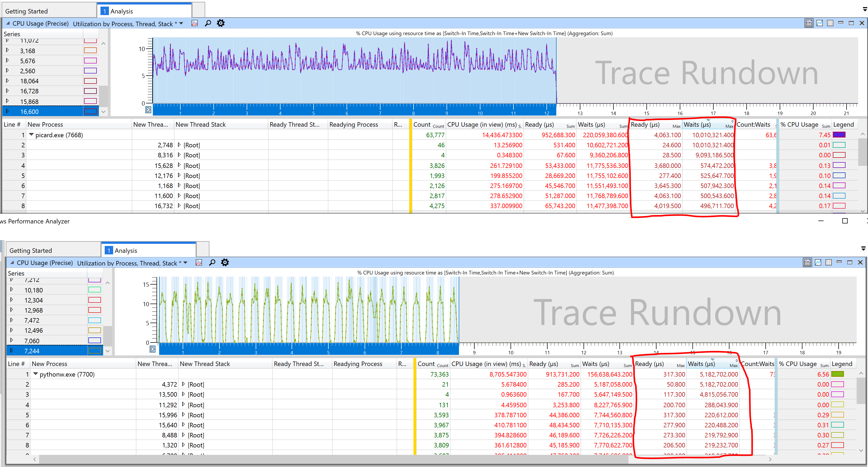The width and height of the screenshot is (868, 467).
Task: Click color swatch for series 7,472
Action: [95, 320]
